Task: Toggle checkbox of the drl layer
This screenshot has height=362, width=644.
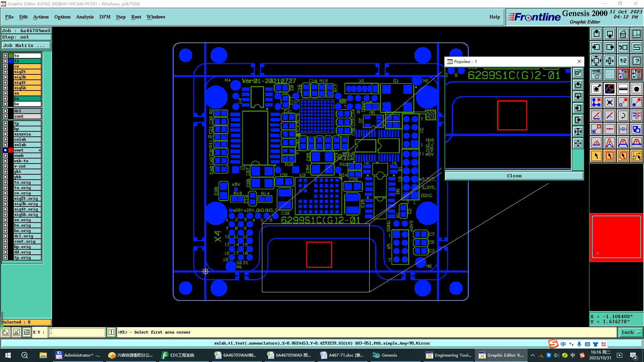Action: [5, 111]
